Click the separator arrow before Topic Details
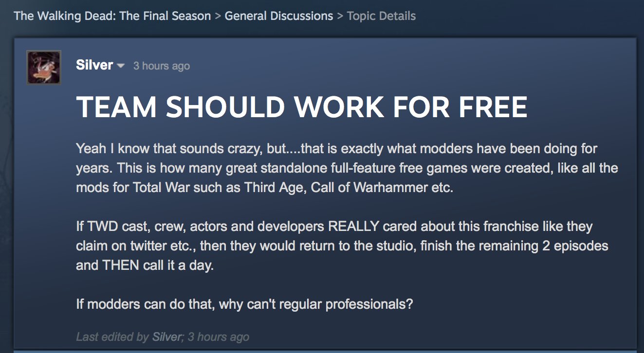The height and width of the screenshot is (353, 644). [x=340, y=16]
